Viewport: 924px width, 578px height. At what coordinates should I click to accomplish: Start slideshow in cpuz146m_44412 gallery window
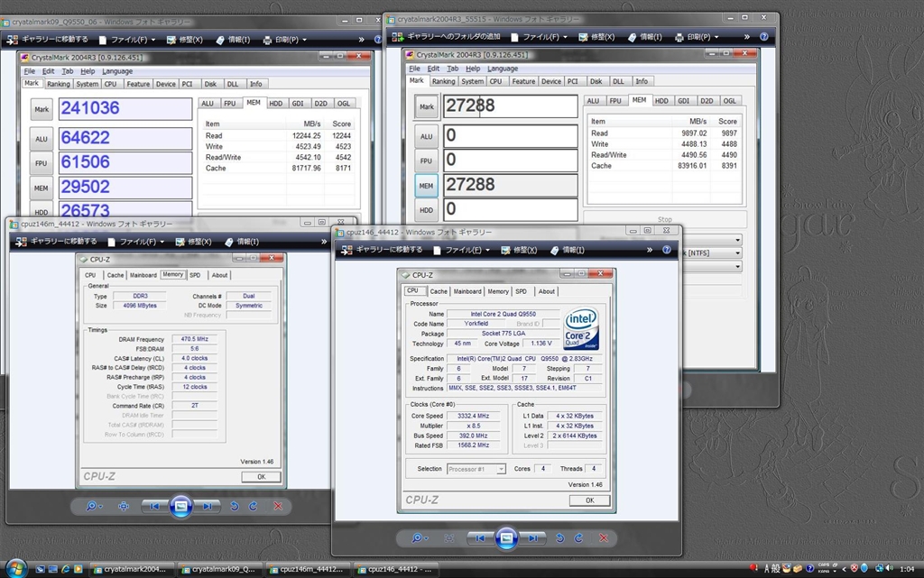pyautogui.click(x=180, y=506)
